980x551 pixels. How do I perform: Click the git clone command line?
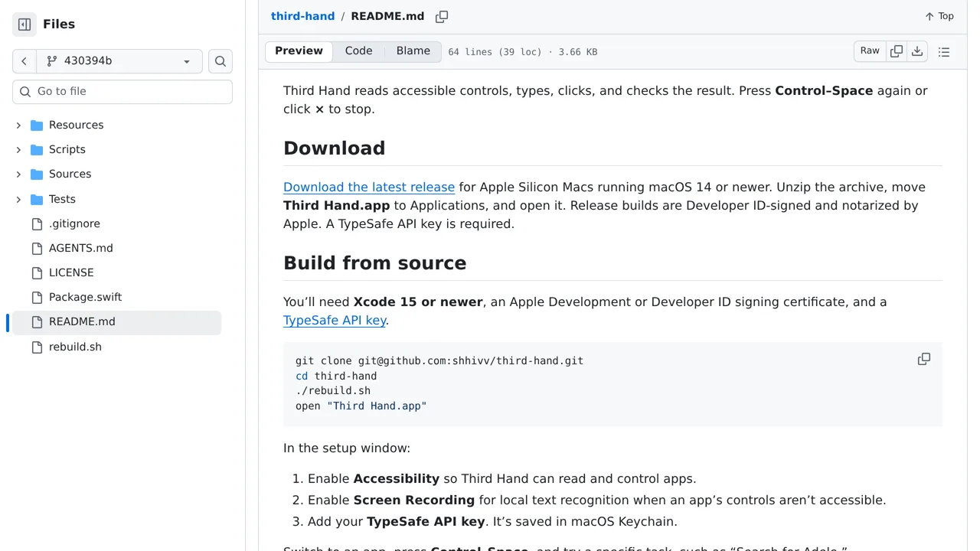coord(439,361)
